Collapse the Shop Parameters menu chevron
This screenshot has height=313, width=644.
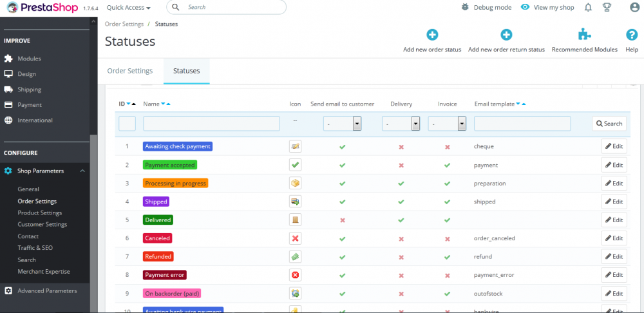82,171
